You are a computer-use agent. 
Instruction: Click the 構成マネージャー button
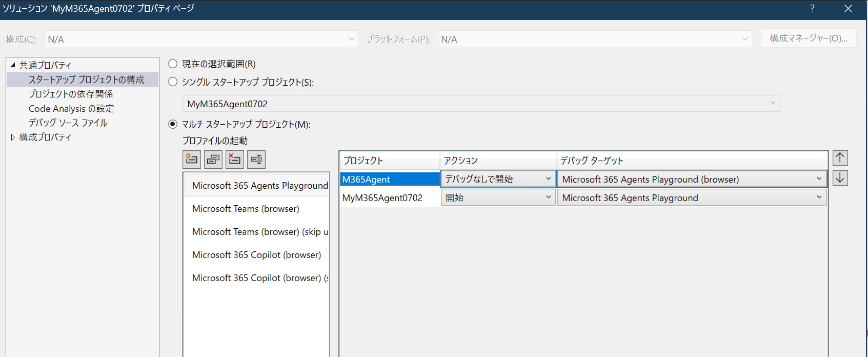click(x=809, y=38)
